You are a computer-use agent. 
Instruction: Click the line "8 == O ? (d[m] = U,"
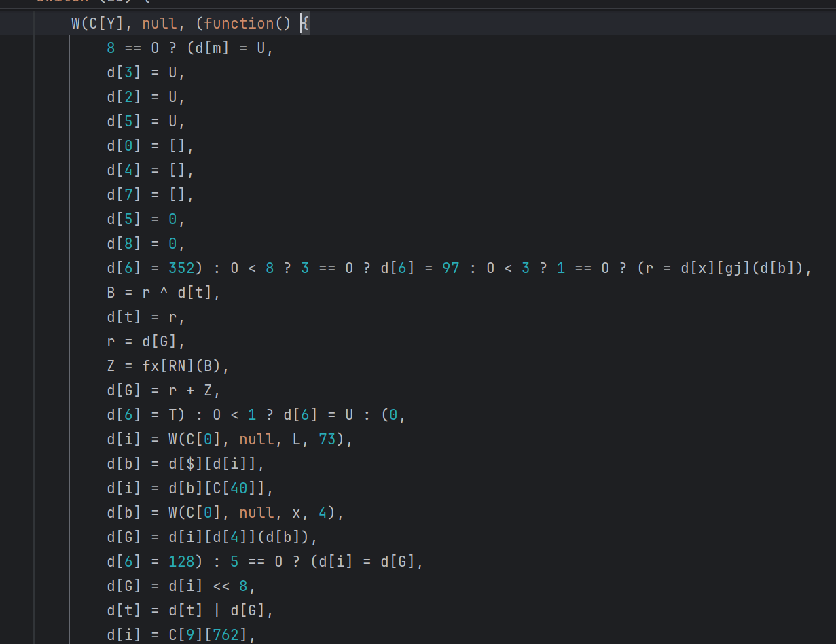pyautogui.click(x=190, y=48)
